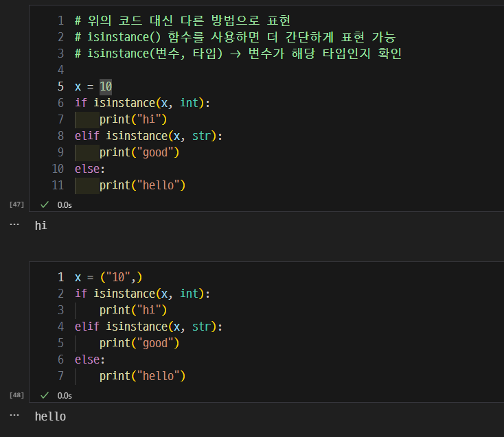Click execution count [48] label
The image size is (504, 437).
[16, 395]
